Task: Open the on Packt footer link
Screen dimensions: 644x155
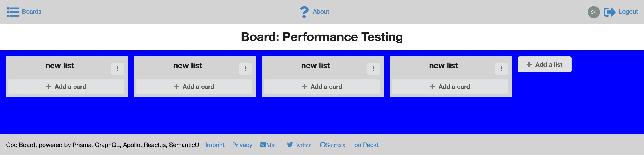Action: (366, 145)
